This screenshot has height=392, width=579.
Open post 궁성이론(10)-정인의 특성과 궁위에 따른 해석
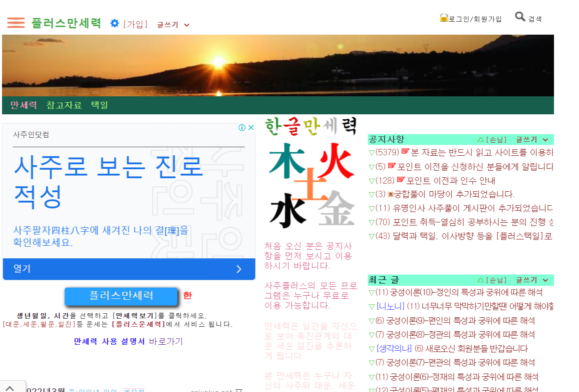(466, 293)
